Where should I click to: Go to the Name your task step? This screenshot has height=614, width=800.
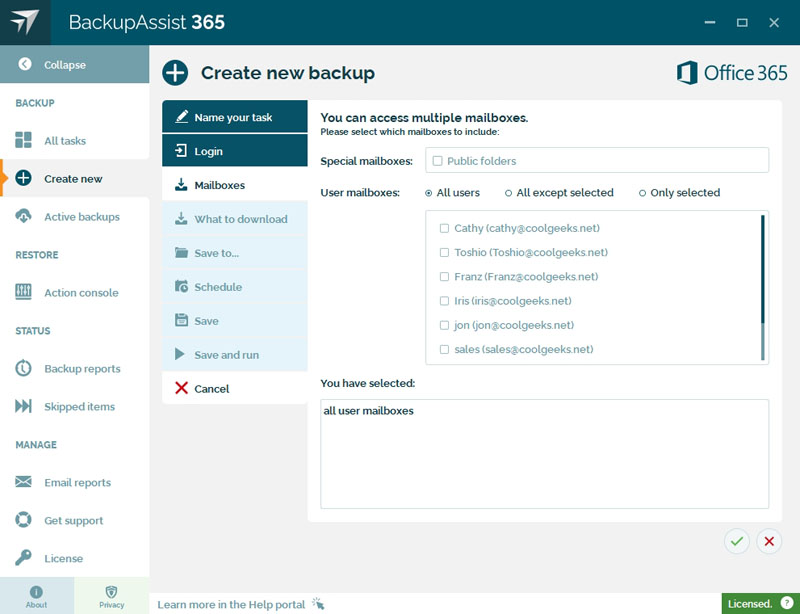click(x=235, y=116)
